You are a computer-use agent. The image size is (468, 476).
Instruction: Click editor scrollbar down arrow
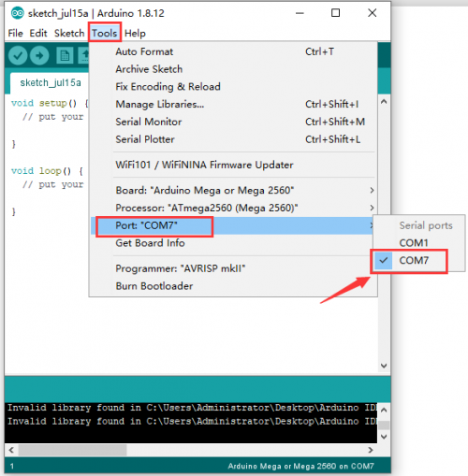click(384, 366)
